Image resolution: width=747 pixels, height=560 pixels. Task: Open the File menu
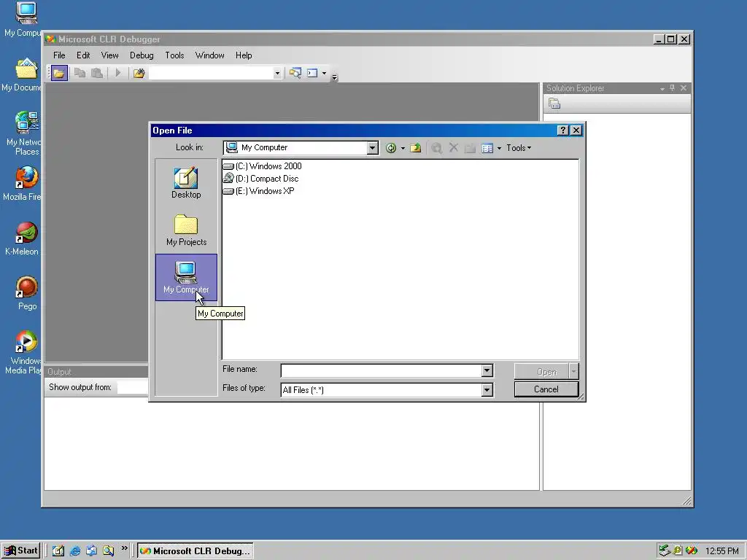tap(59, 55)
